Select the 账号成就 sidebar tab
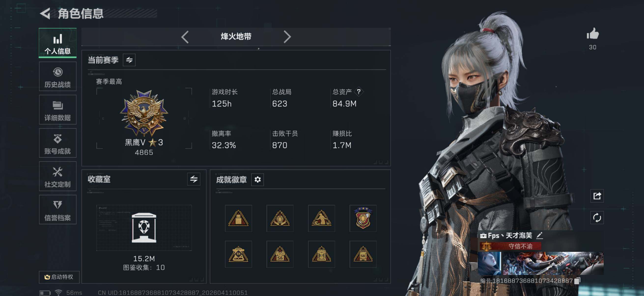 pyautogui.click(x=58, y=143)
